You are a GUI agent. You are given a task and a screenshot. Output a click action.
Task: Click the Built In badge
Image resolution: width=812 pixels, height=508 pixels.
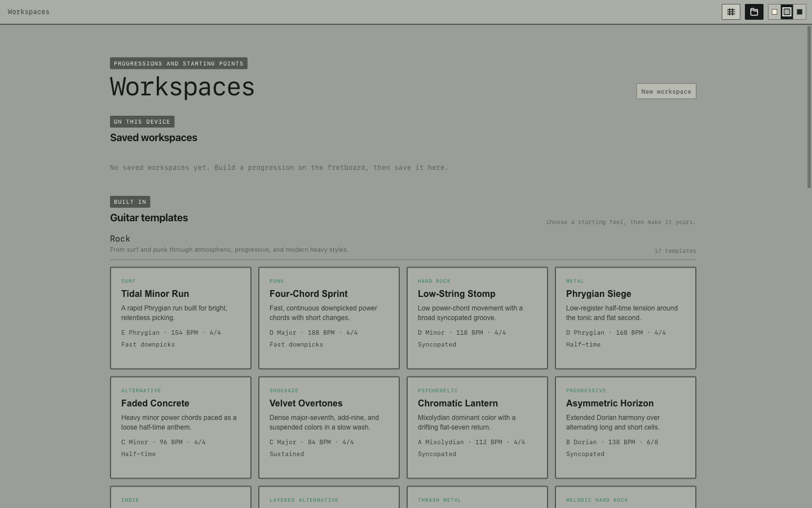click(x=130, y=202)
